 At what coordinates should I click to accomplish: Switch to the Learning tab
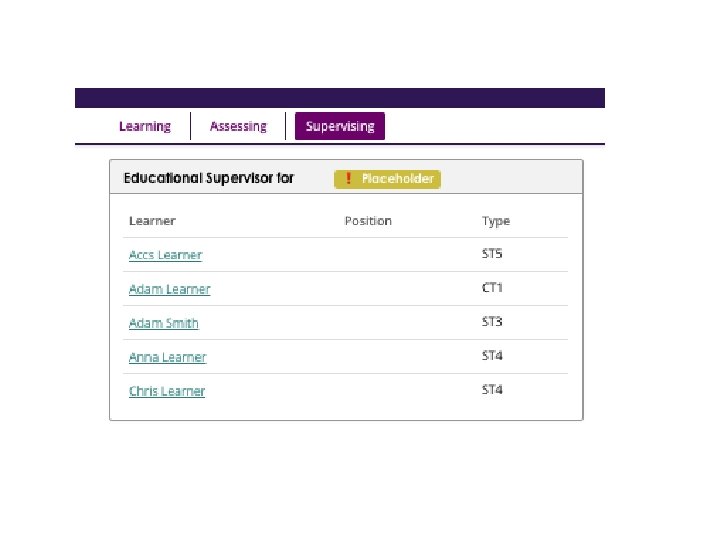145,126
